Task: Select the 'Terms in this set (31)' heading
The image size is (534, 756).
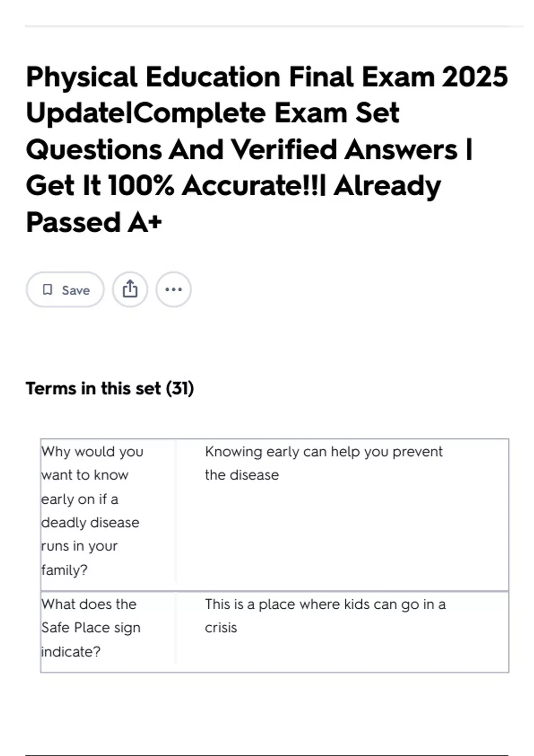Action: pos(110,388)
